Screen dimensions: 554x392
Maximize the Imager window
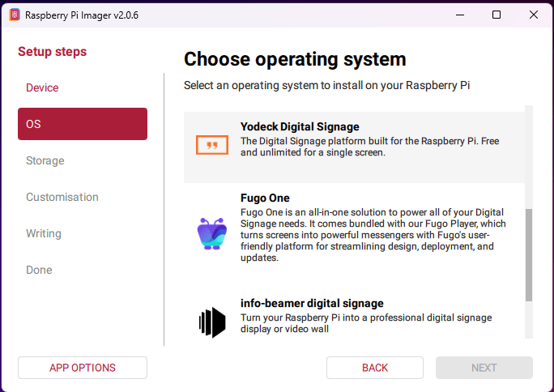coord(496,15)
